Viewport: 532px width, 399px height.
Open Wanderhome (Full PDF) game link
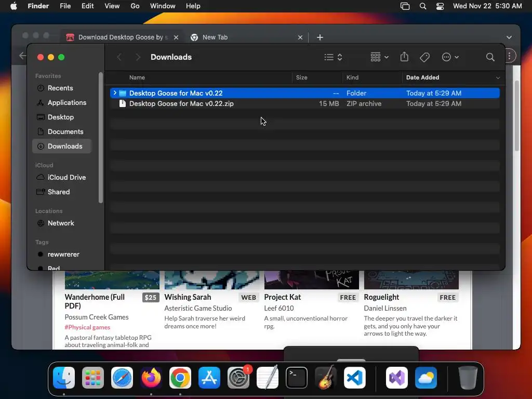[x=95, y=301]
